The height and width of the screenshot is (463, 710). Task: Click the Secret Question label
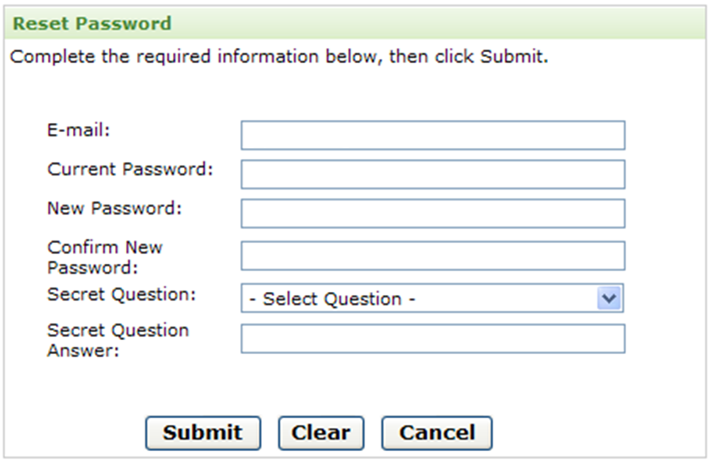point(121,294)
